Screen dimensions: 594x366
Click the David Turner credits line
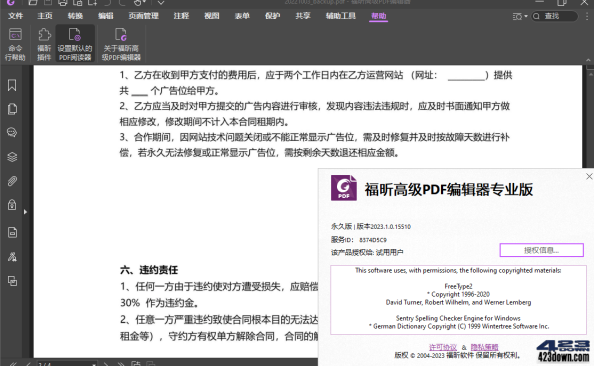(458, 302)
